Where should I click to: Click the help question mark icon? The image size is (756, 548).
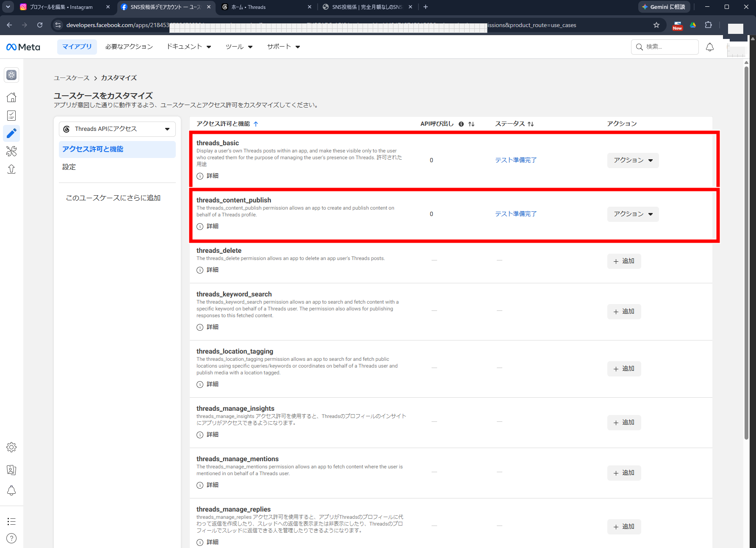point(11,538)
